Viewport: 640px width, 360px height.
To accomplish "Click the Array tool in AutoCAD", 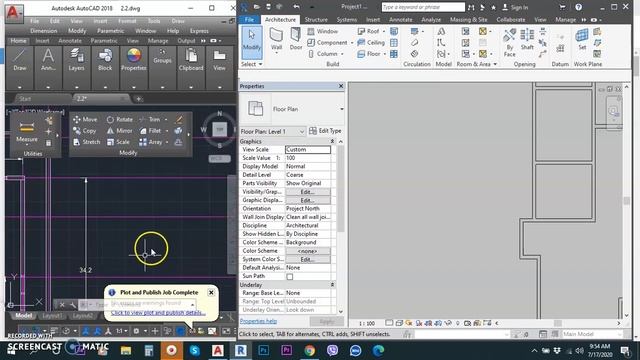I will point(151,142).
